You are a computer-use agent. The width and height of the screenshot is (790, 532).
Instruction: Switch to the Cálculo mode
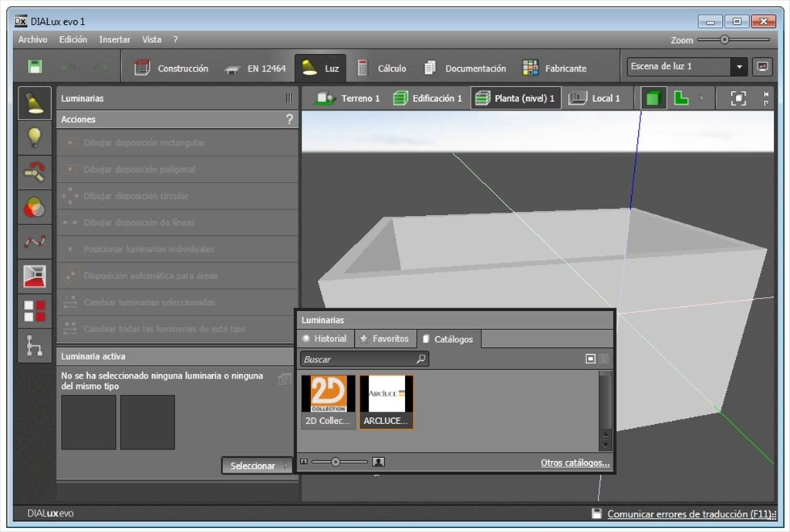[x=381, y=68]
